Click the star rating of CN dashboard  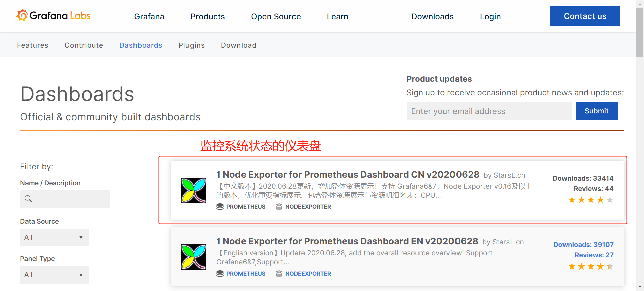click(591, 200)
